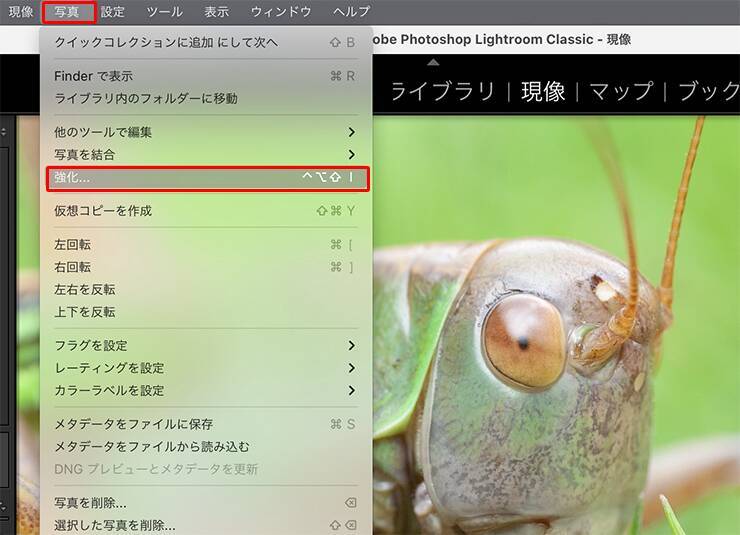Viewport: 740px width, 535px height.
Task: Select the 強化... menu item
Action: coord(207,178)
